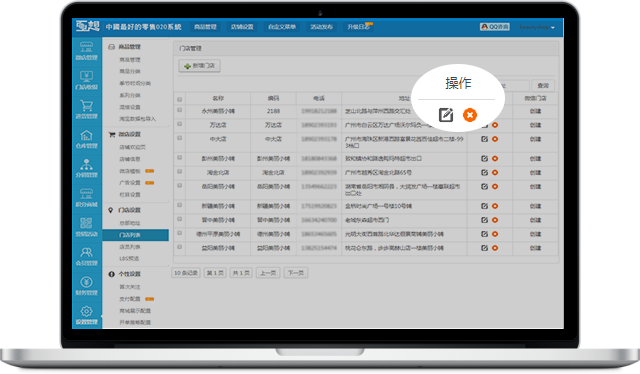Screen dimensions: 640x374
Task: Open the member people icon in the blue sidebar
Action: click(x=87, y=256)
